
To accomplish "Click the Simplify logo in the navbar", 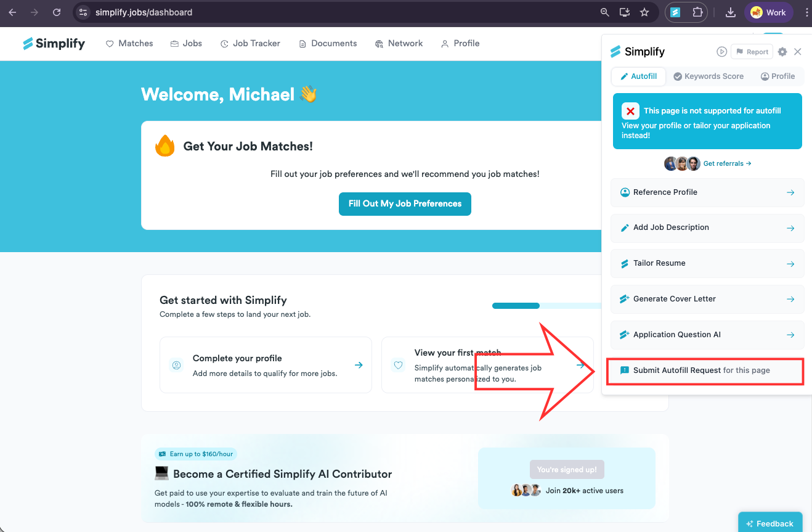I will pyautogui.click(x=54, y=44).
